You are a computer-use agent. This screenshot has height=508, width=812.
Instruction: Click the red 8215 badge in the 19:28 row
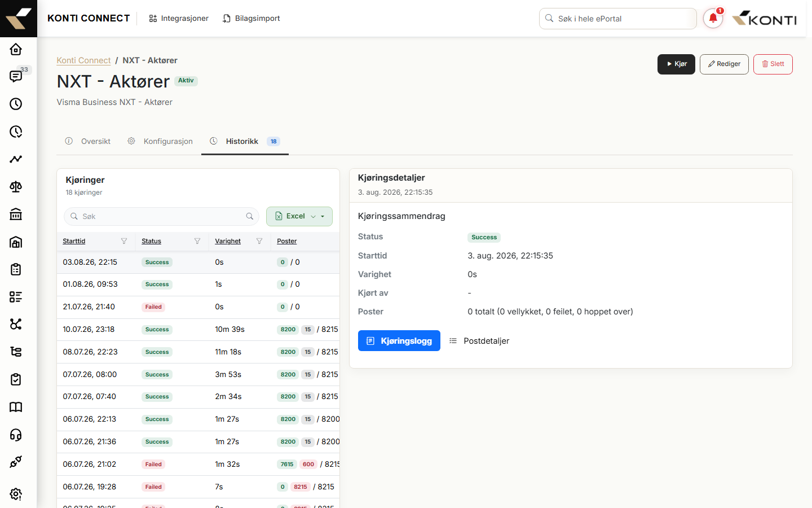301,487
